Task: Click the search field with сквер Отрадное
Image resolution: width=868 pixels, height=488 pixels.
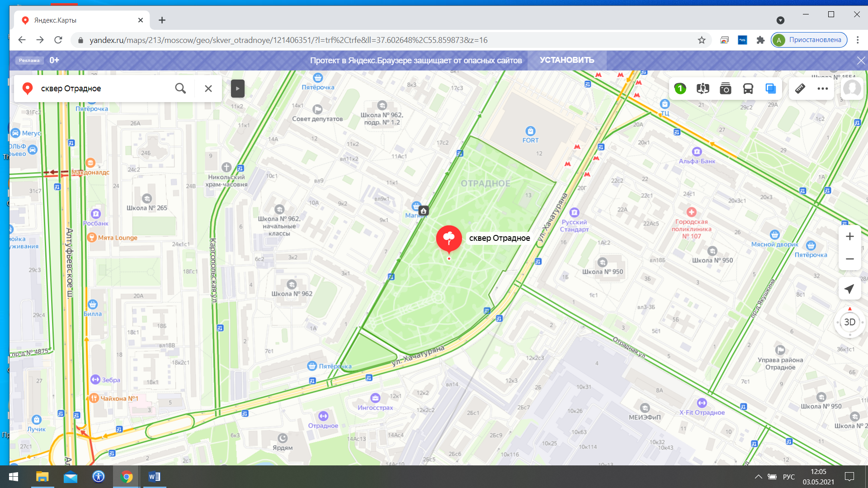Action: coord(104,89)
